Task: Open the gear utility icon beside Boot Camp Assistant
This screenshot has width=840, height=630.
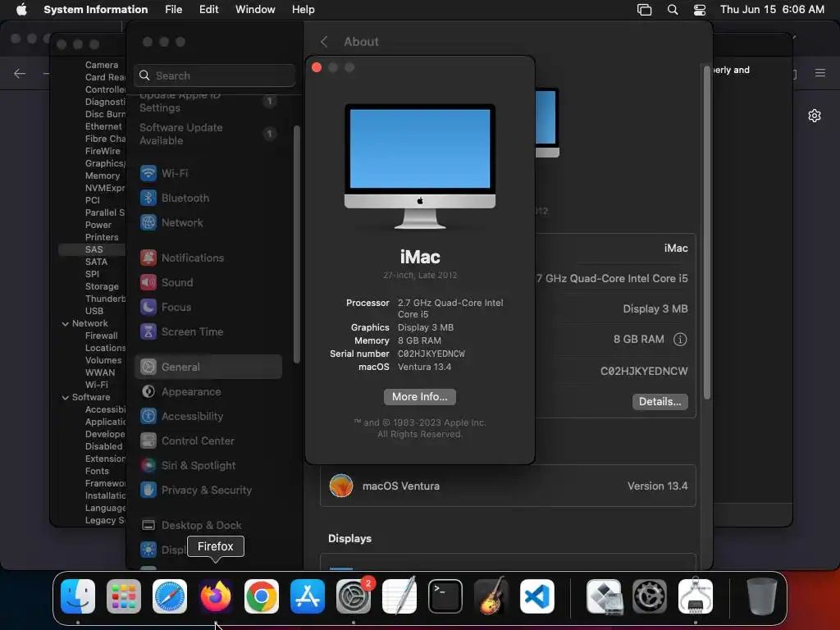Action: click(650, 596)
